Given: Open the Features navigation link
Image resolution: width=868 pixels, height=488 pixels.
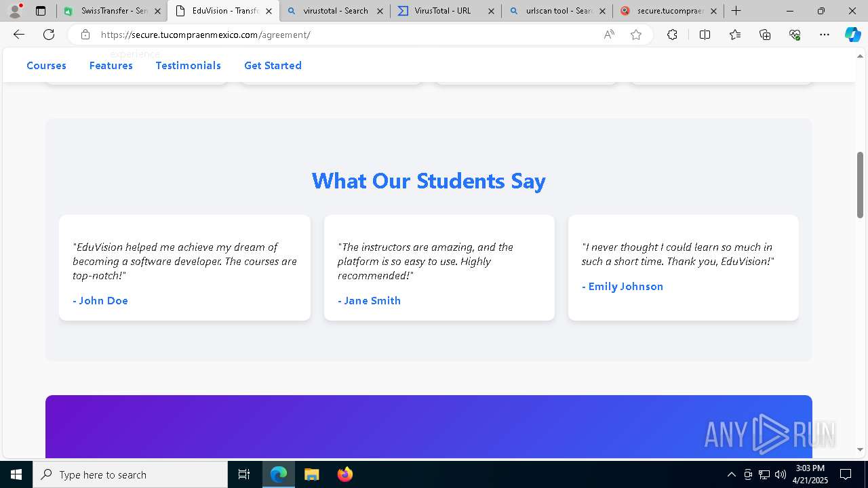Looking at the screenshot, I should click(x=111, y=66).
